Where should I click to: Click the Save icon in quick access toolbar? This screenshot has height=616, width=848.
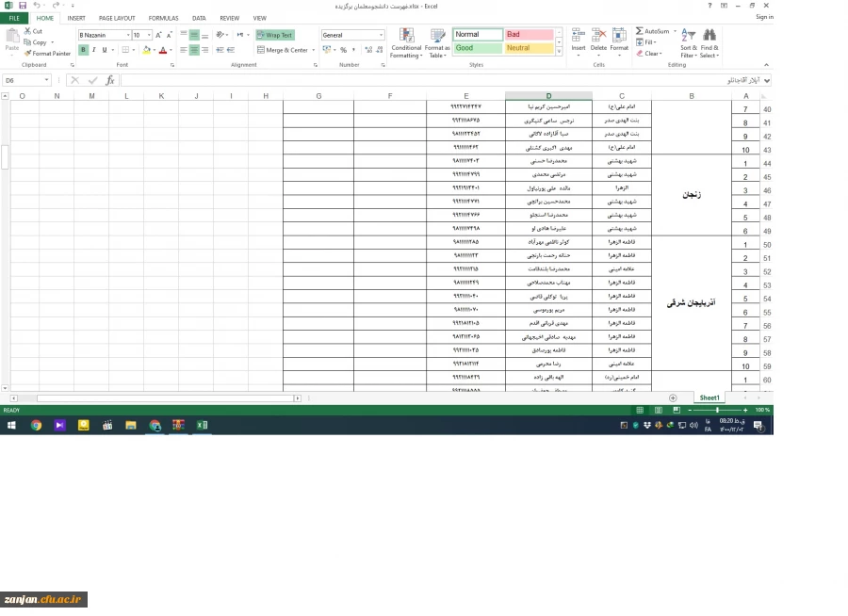22,6
